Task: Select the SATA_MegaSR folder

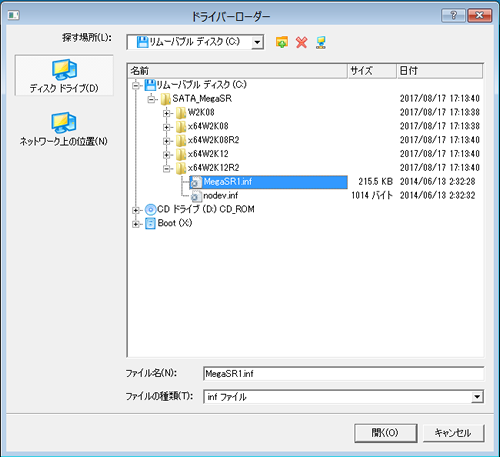Action: 202,99
